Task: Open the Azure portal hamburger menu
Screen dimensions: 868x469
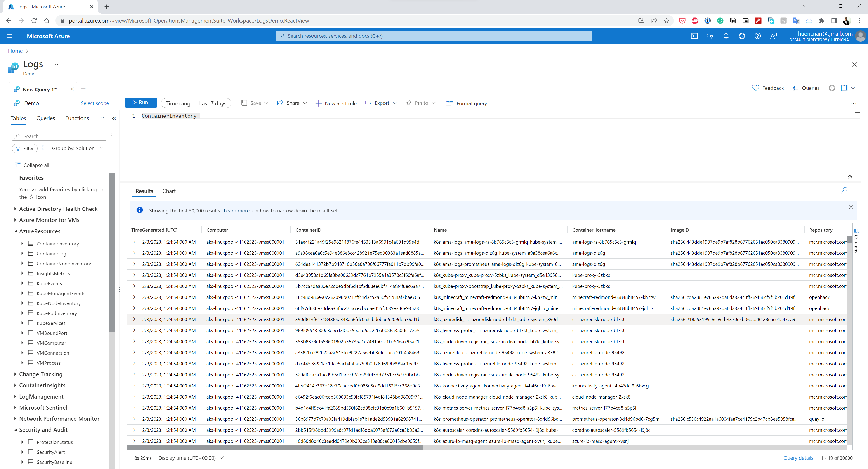Action: 9,36
